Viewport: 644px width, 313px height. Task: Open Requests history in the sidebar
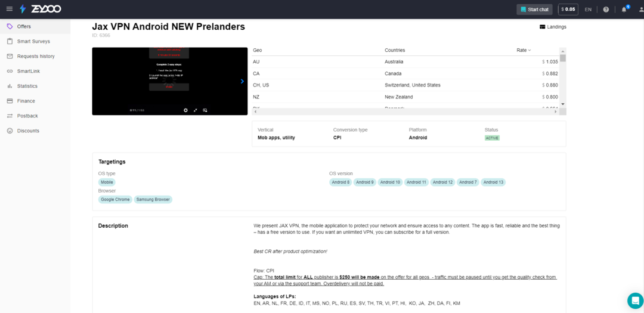35,56
